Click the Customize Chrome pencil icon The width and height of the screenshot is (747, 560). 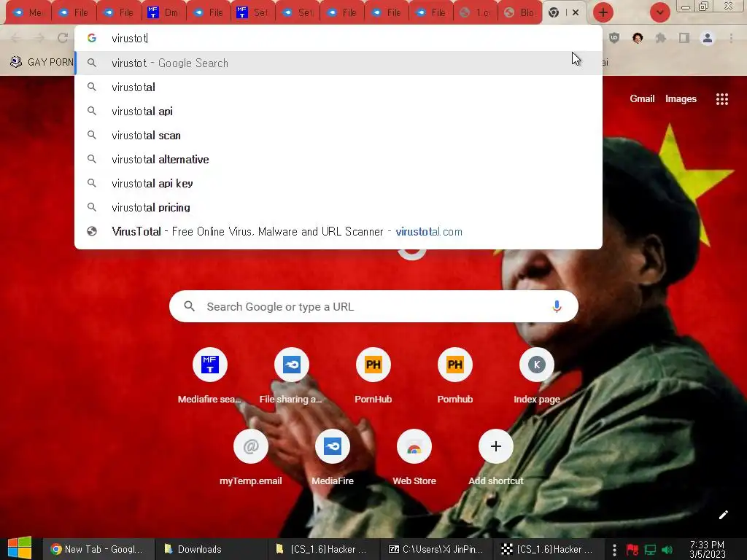(723, 515)
